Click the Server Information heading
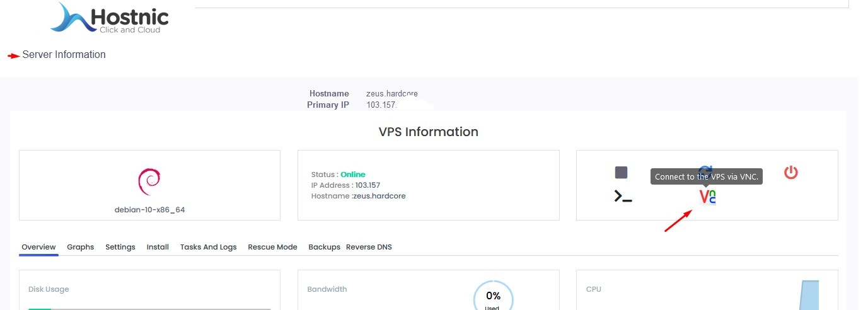 64,55
